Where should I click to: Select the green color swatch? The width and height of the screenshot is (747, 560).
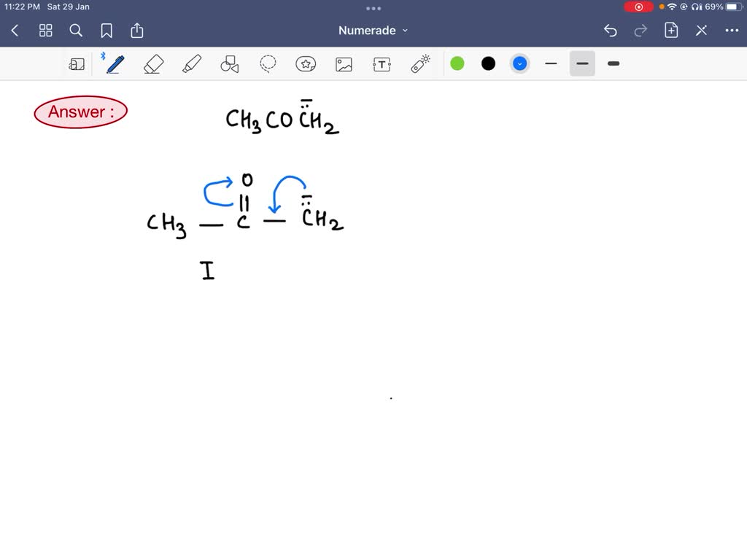tap(457, 63)
